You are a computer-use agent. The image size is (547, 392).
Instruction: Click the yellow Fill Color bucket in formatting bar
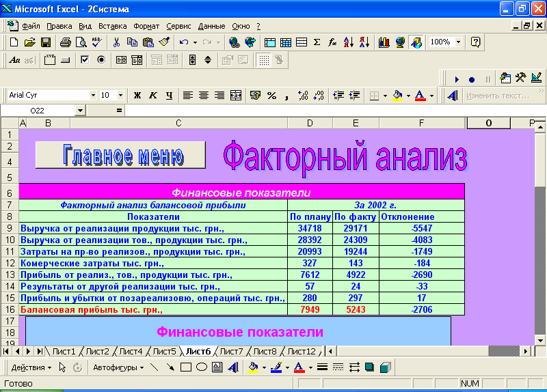[397, 96]
